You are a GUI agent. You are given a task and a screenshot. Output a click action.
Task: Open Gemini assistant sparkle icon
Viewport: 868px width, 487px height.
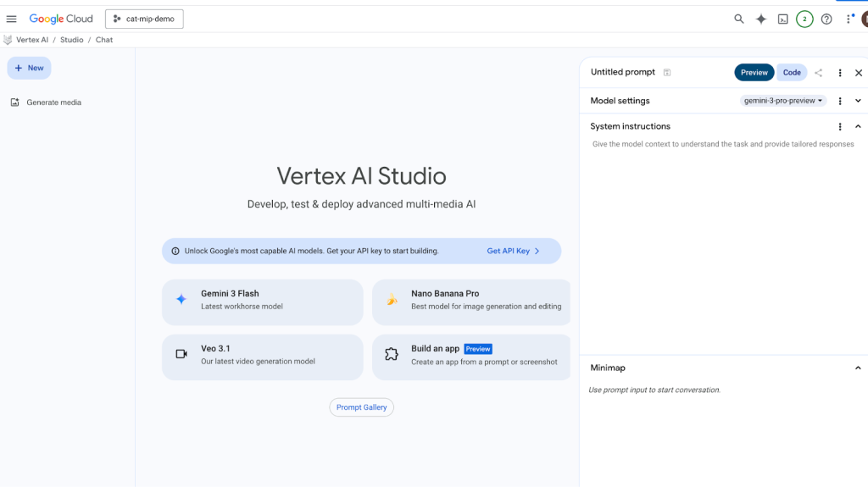(761, 19)
